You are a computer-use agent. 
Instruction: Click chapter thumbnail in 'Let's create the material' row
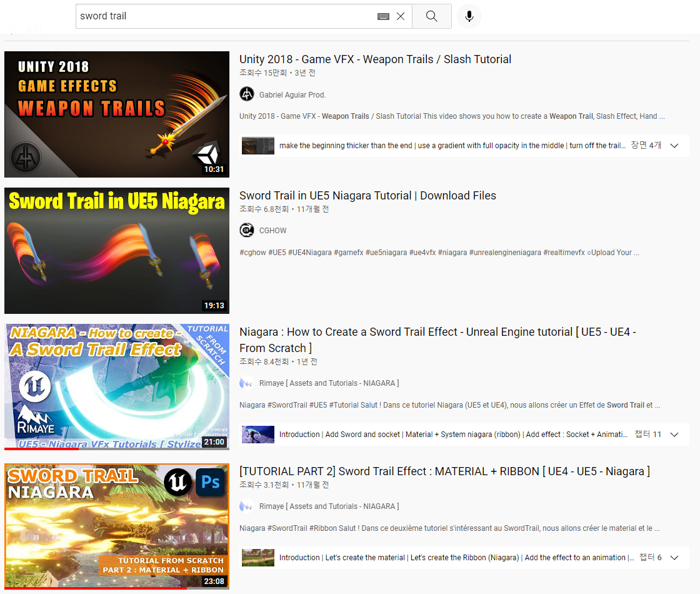[x=258, y=558]
